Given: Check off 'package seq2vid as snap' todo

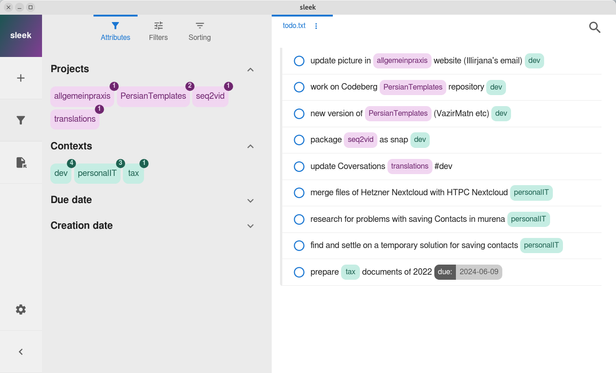Looking at the screenshot, I should click(299, 140).
